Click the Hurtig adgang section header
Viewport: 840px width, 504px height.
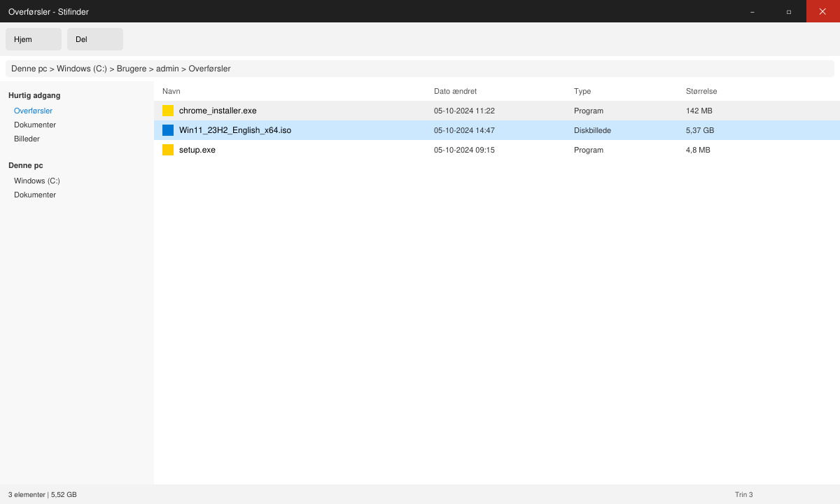point(34,95)
